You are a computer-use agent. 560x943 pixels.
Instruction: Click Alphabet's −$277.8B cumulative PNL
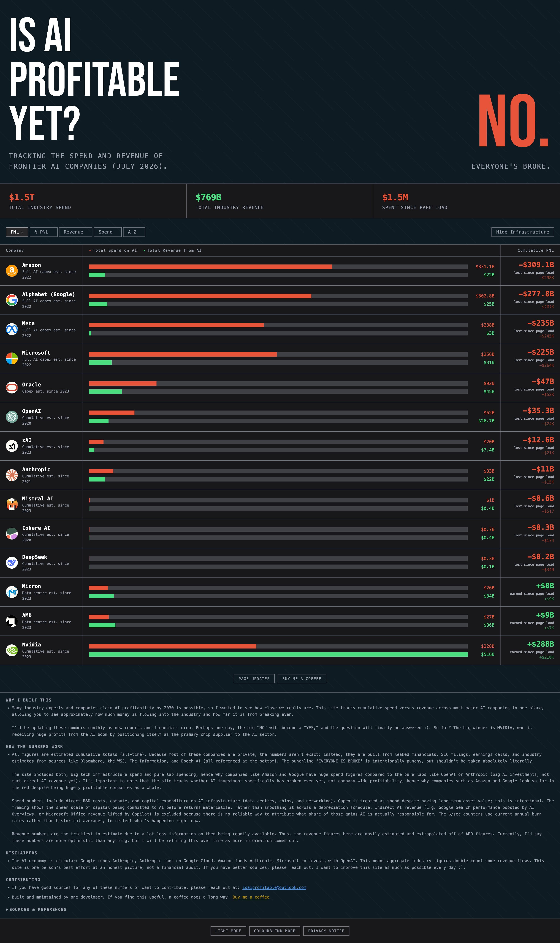[536, 293]
